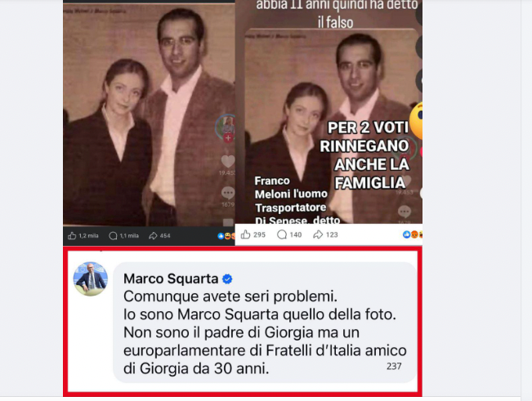This screenshot has height=401, width=532.
Task: Click the Marco Squarta name link
Action: tap(171, 278)
